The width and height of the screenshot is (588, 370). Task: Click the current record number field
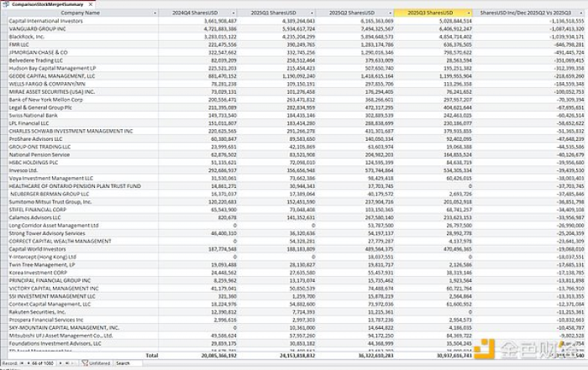pos(42,363)
